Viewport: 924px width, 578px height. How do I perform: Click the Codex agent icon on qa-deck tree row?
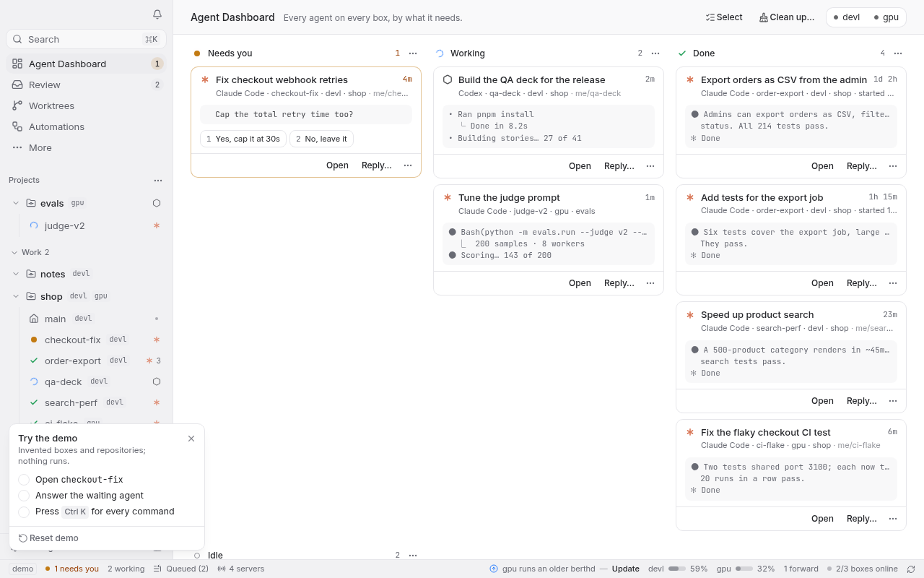tap(157, 381)
